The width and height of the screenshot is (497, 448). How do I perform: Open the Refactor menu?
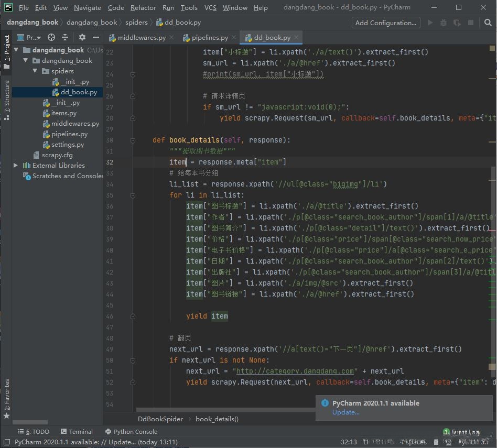click(x=143, y=7)
